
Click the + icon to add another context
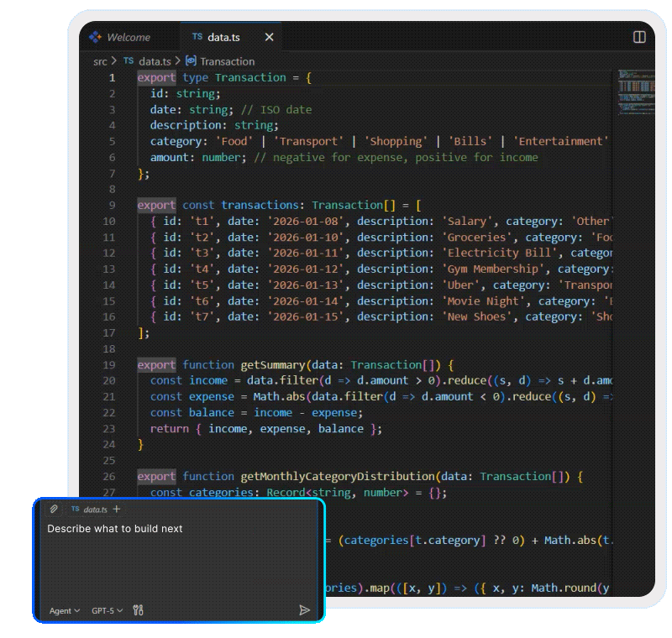117,508
